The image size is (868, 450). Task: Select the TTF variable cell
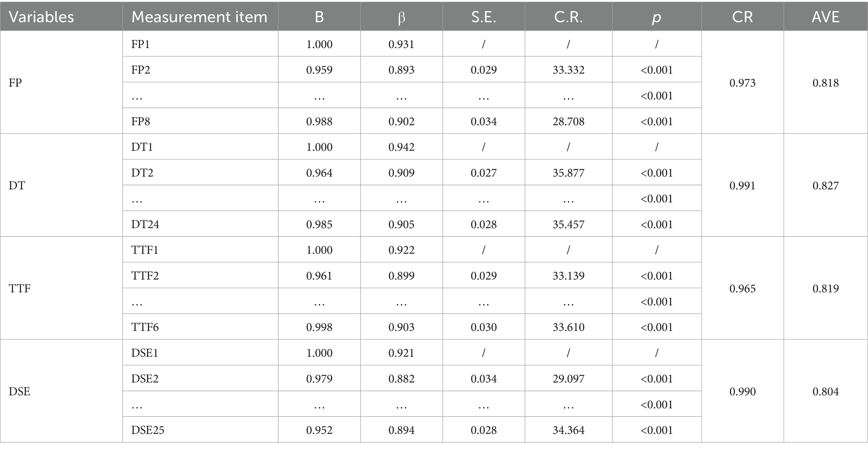20,289
